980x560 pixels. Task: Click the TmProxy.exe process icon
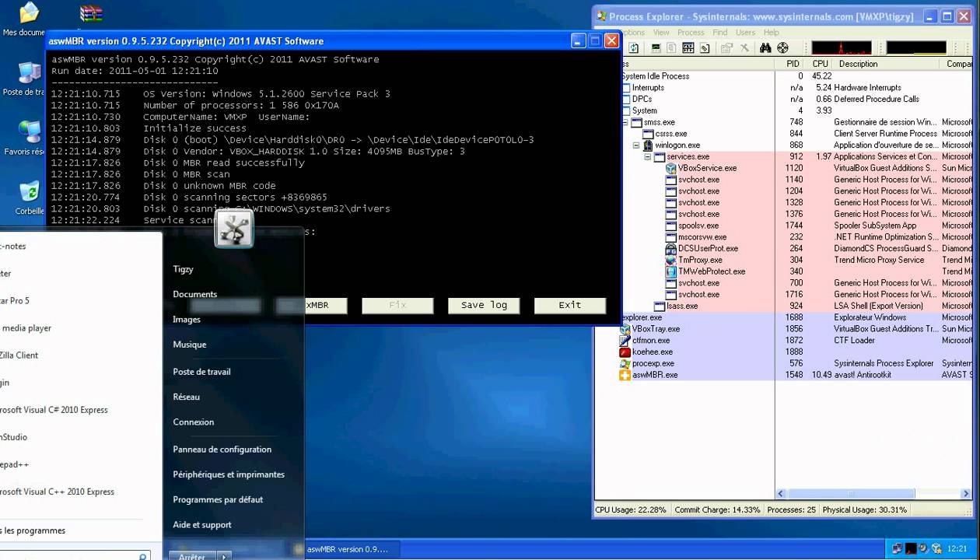point(671,260)
